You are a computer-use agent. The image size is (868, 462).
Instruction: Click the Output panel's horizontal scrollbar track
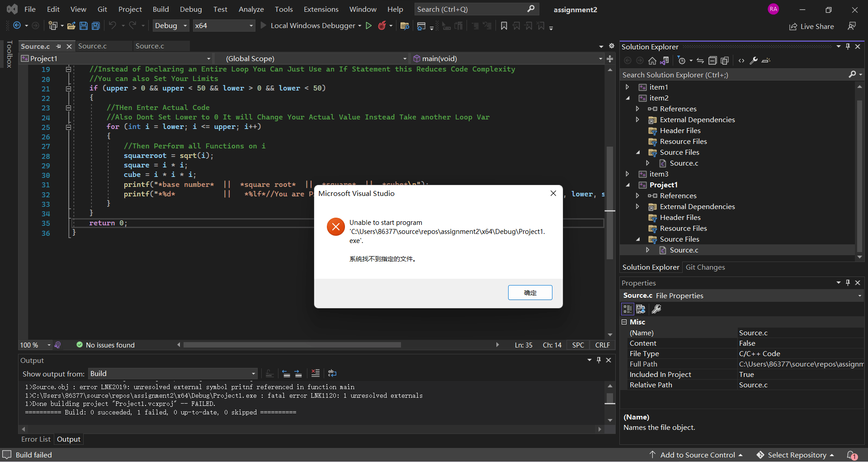[311, 429]
